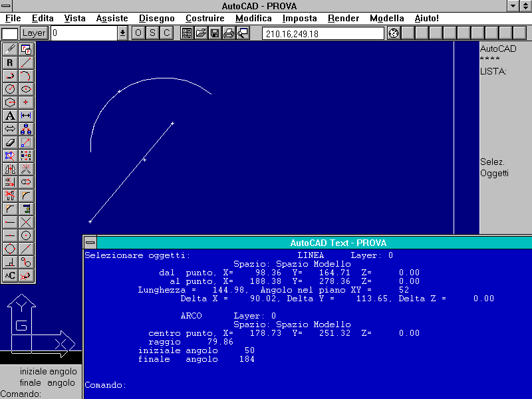This screenshot has height=399, width=532.
Task: Select the Quadrant object snap icon
Action: (x=10, y=249)
